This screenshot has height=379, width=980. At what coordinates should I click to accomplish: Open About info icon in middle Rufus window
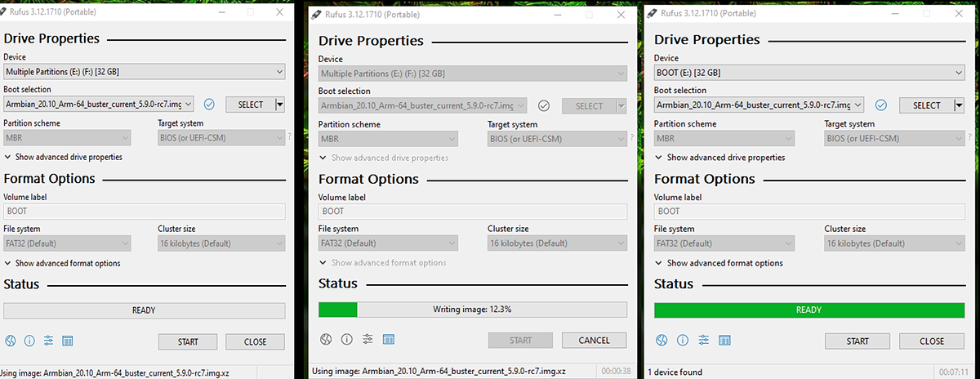pos(346,340)
